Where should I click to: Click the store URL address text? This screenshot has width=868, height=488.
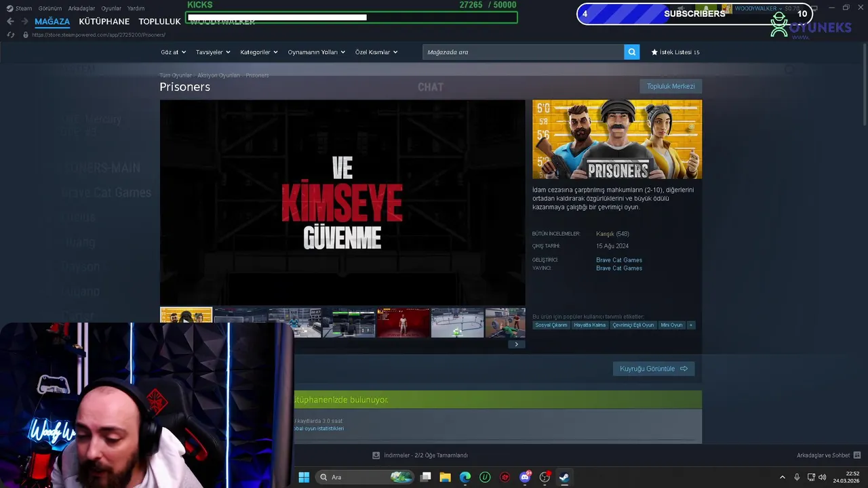coord(99,35)
